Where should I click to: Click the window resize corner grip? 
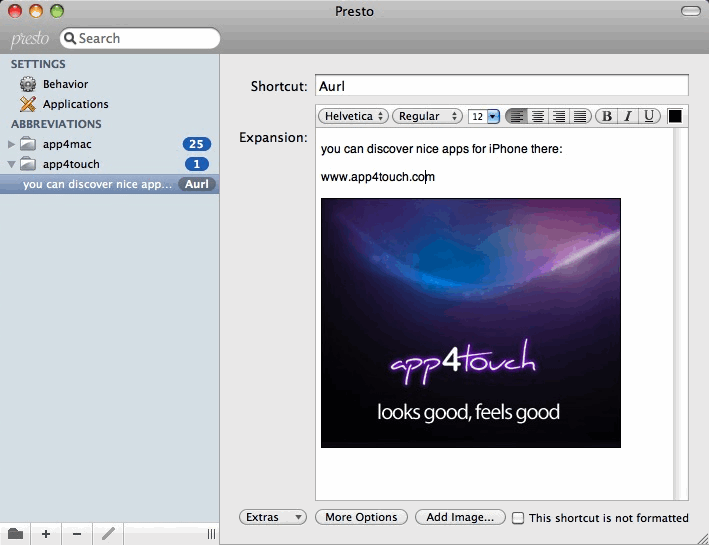click(x=702, y=539)
